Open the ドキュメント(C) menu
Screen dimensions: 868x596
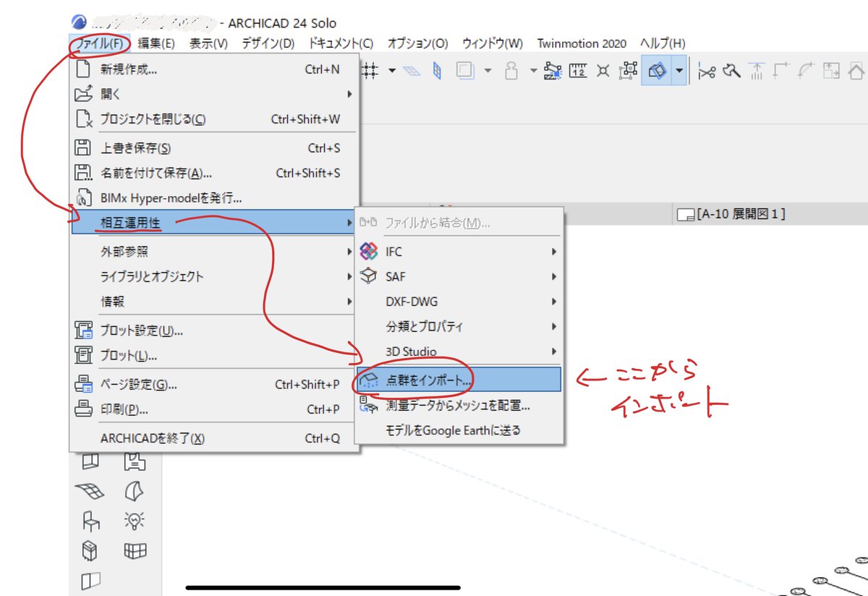pyautogui.click(x=341, y=43)
